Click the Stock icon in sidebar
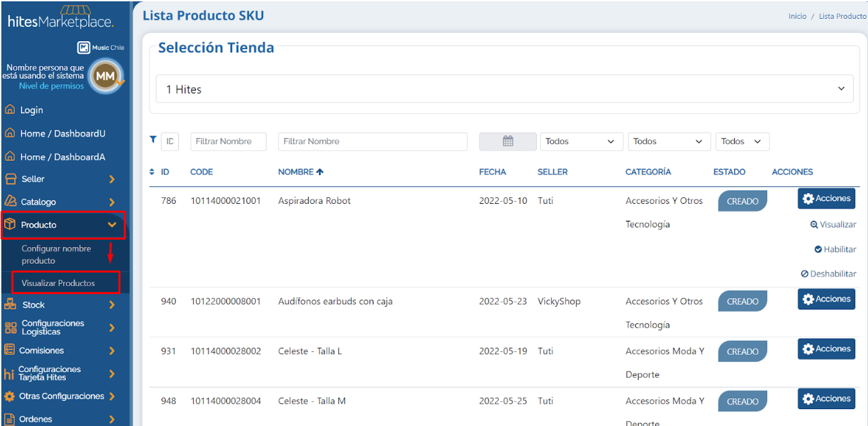 [x=10, y=304]
